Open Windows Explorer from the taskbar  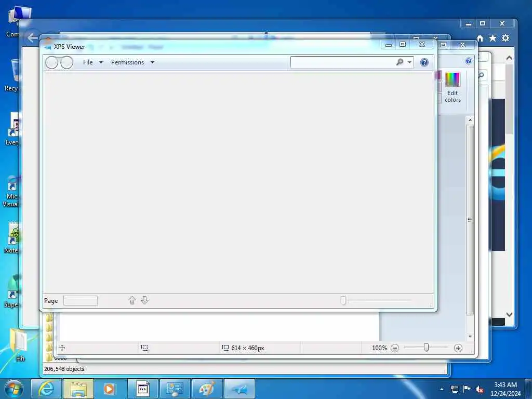78,389
